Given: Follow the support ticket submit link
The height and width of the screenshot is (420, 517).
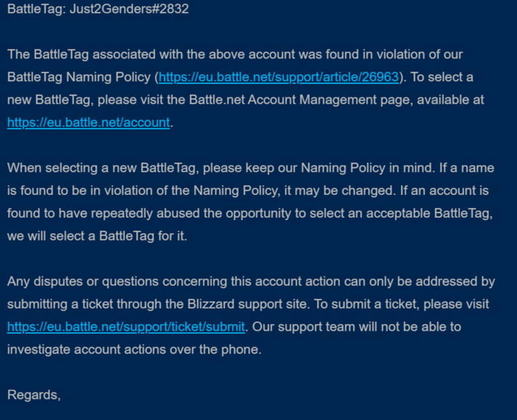Looking at the screenshot, I should tap(126, 327).
